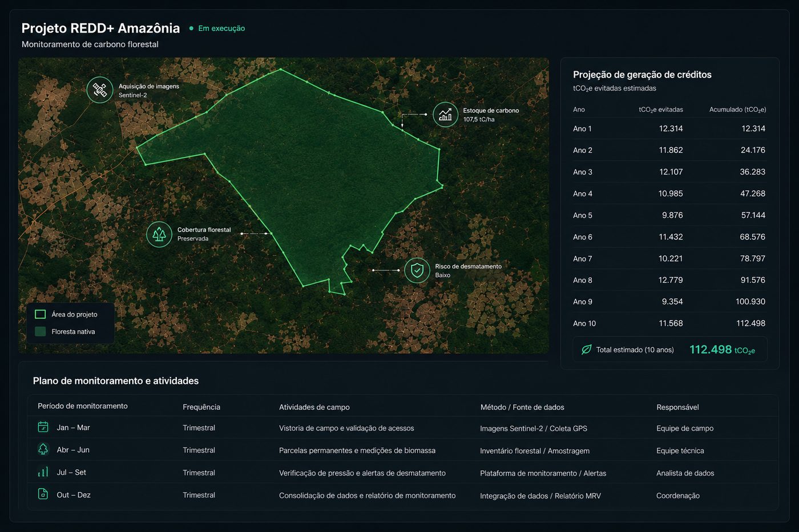Click the Estoque de carbono chart icon
The image size is (799, 532).
446,115
